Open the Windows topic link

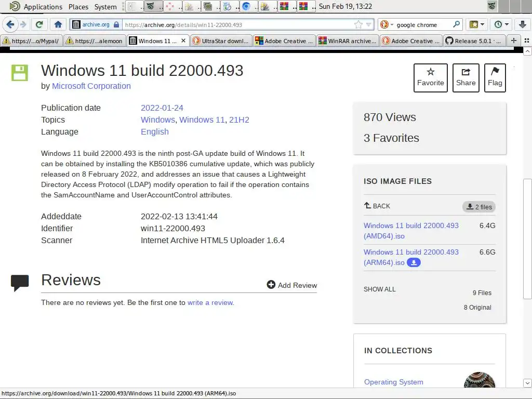click(x=158, y=120)
